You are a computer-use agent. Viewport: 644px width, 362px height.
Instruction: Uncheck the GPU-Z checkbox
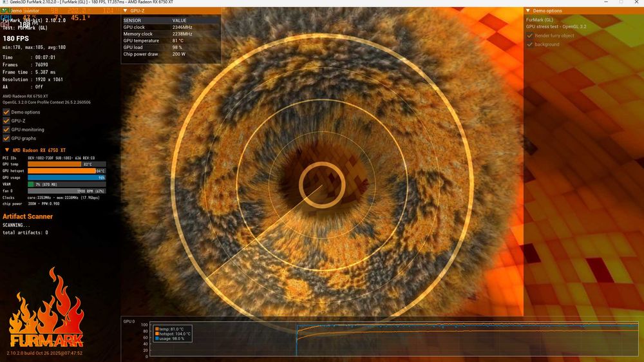click(x=6, y=121)
